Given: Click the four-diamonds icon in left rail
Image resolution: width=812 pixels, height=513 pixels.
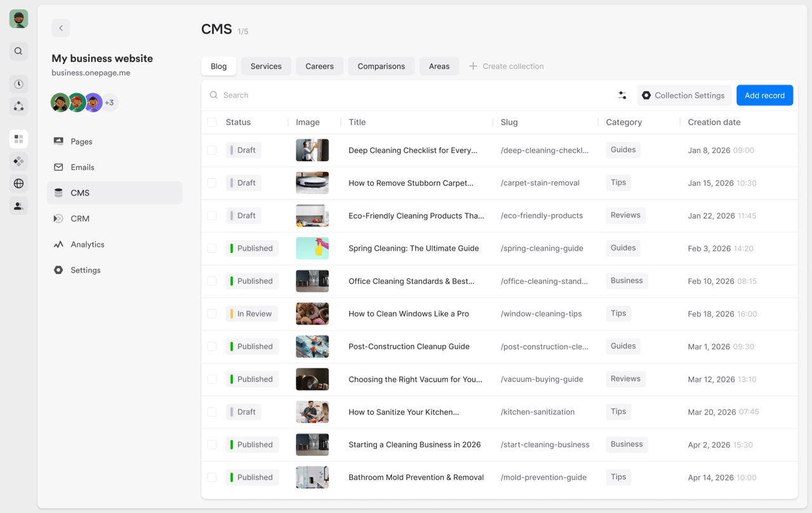Looking at the screenshot, I should point(18,161).
